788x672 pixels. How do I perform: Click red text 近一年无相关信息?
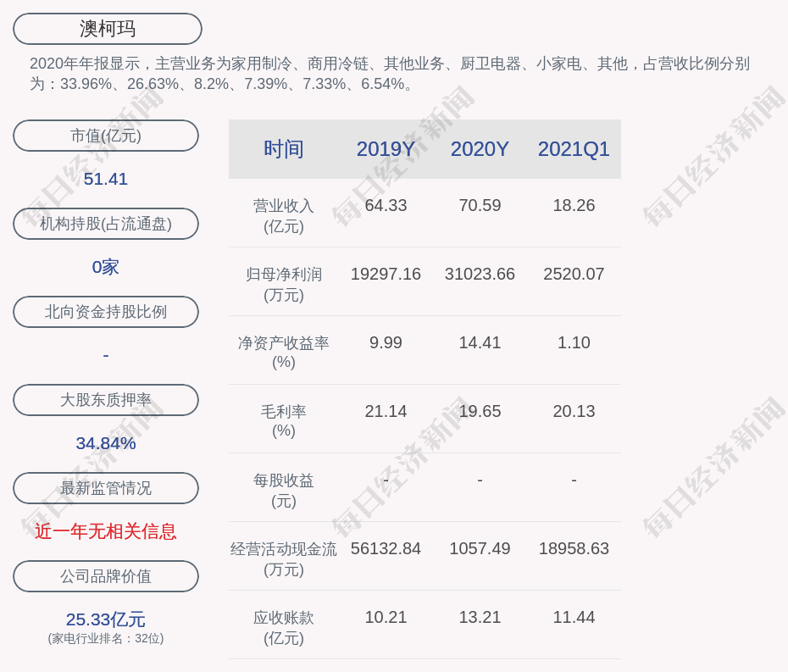pyautogui.click(x=106, y=531)
